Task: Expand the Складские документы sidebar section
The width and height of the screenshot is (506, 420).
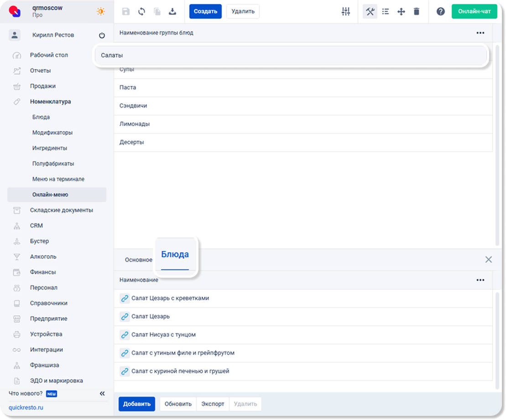Action: click(x=62, y=210)
